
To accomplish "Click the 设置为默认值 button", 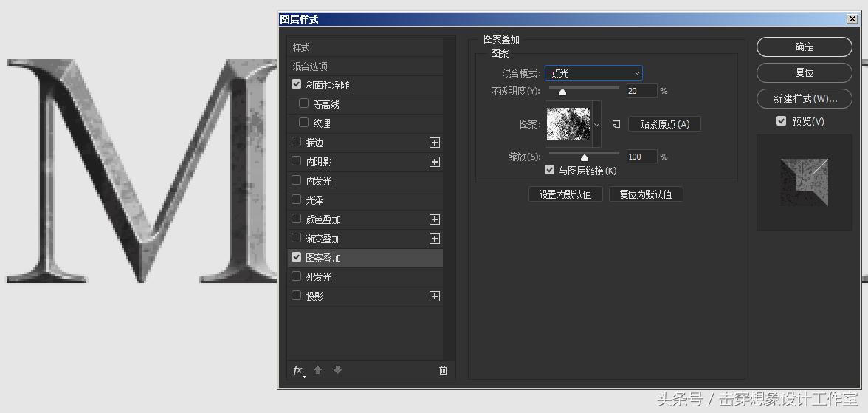I will [565, 194].
